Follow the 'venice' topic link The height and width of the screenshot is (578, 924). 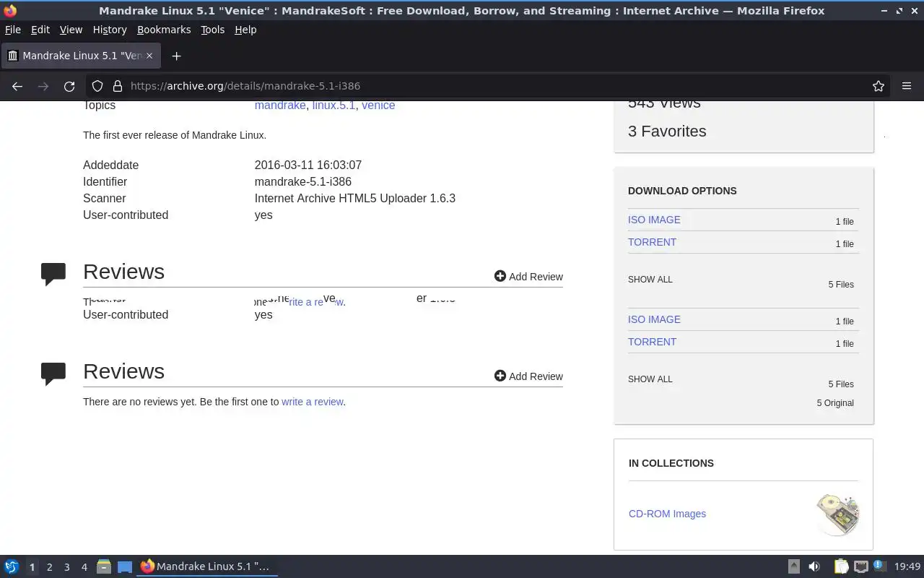tap(378, 105)
